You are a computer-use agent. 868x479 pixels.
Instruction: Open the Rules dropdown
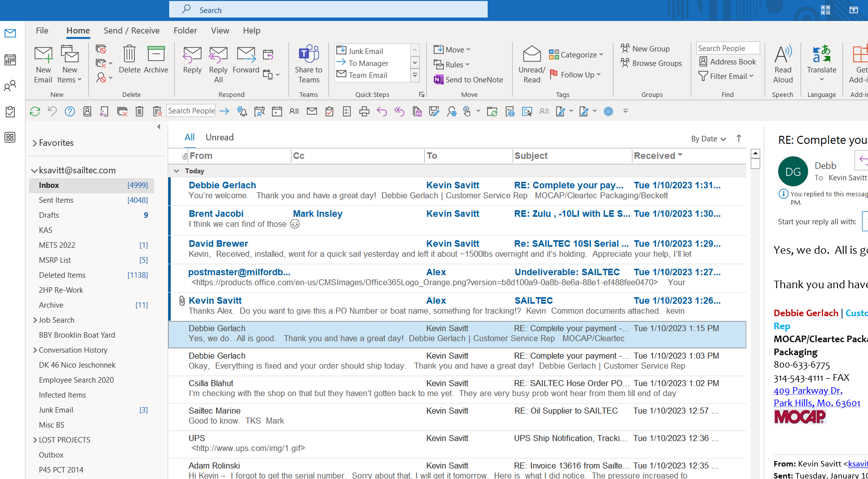tap(452, 65)
